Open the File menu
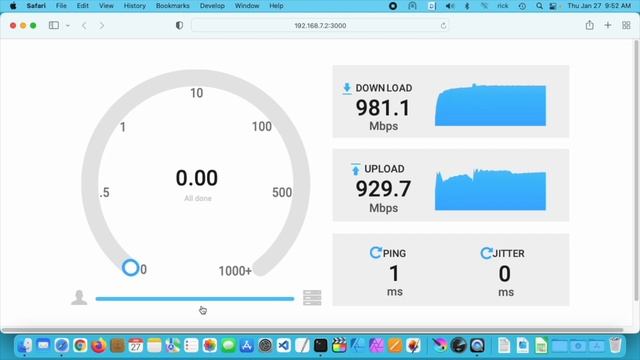The width and height of the screenshot is (640, 360). 61,6
